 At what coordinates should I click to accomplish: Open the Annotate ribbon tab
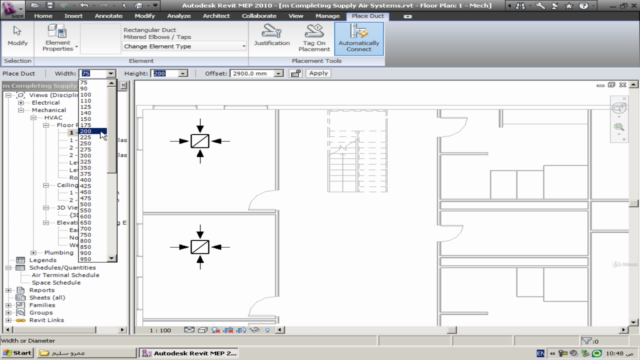click(109, 16)
